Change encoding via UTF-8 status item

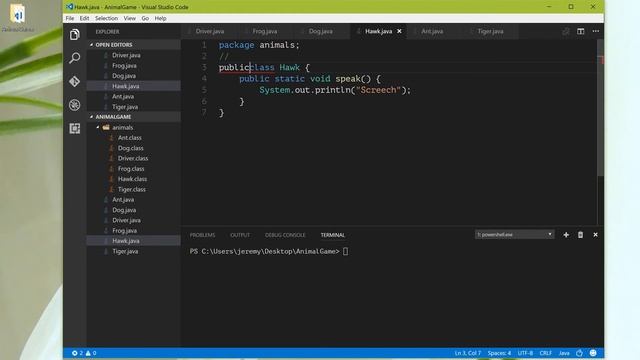click(x=525, y=353)
